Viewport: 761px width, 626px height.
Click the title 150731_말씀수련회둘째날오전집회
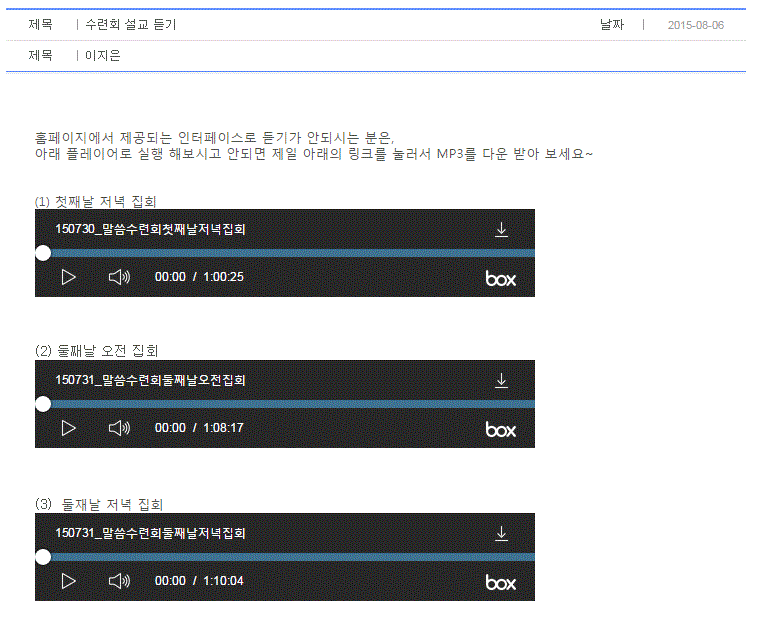(150, 380)
